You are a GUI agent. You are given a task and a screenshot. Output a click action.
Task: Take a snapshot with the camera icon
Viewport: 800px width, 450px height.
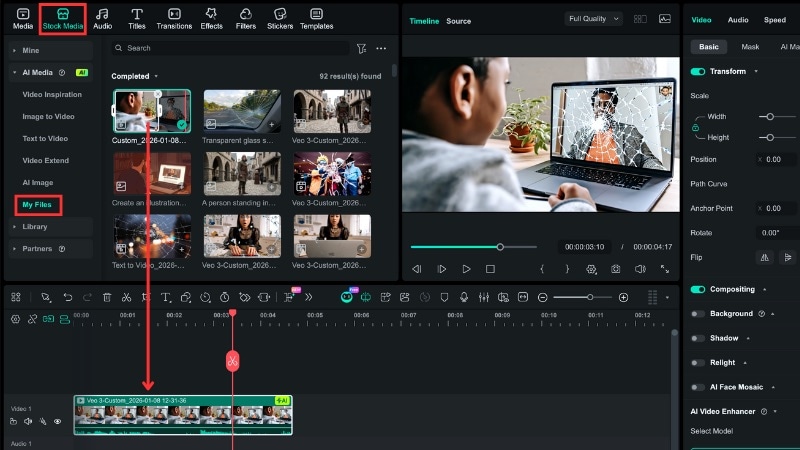[x=615, y=269]
